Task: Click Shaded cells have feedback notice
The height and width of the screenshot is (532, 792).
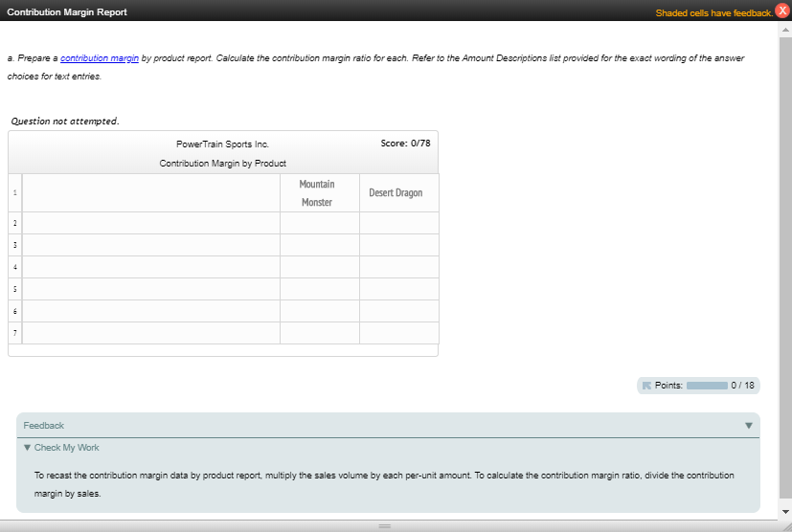Action: (x=714, y=13)
